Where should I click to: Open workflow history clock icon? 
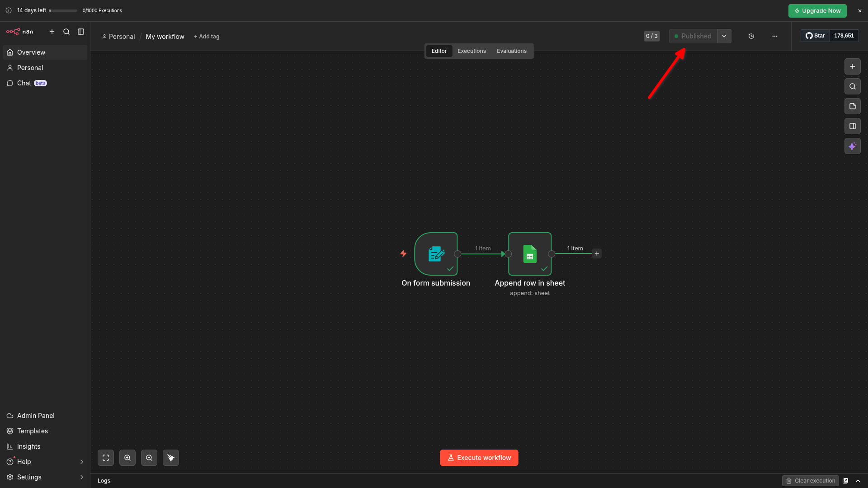point(751,36)
